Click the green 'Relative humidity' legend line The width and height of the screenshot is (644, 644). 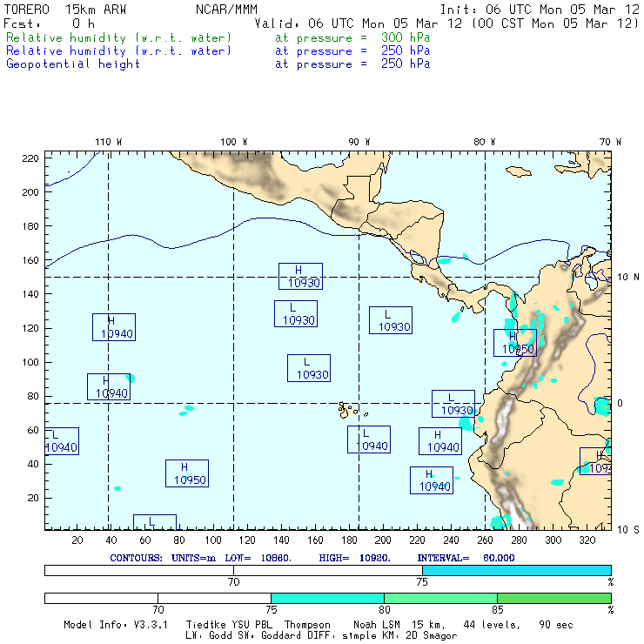point(218,37)
